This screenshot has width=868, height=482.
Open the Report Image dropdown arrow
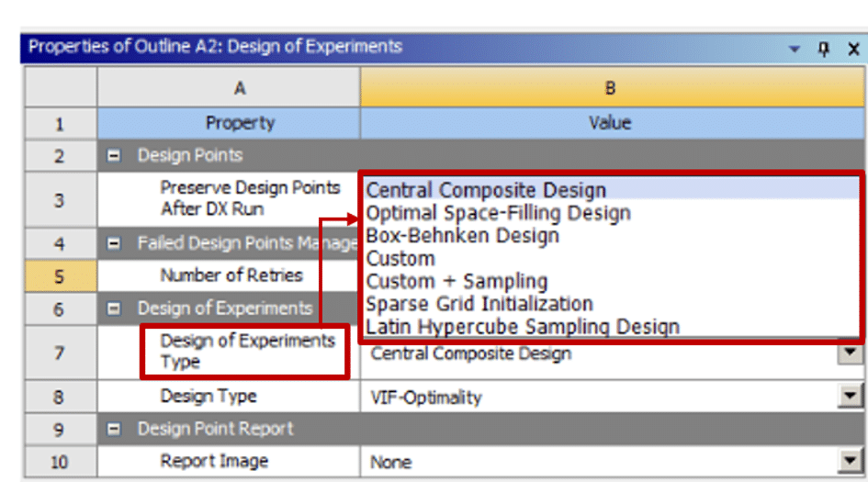[851, 461]
